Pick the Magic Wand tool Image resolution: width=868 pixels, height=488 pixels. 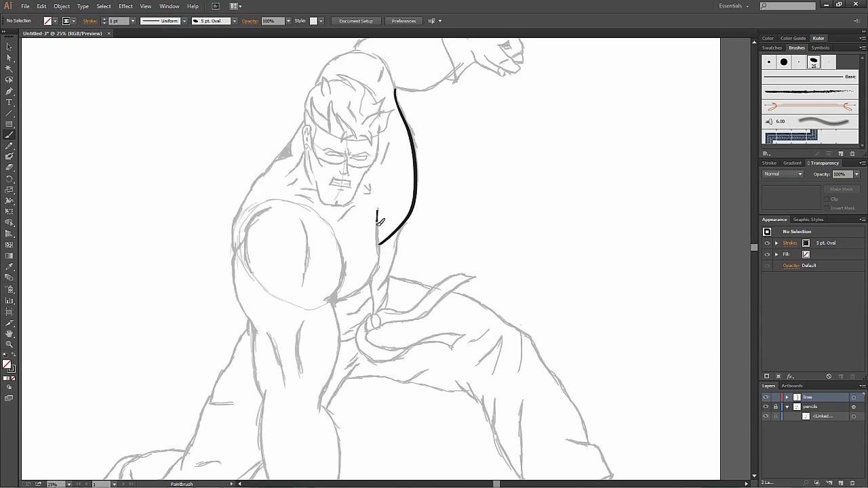[9, 68]
